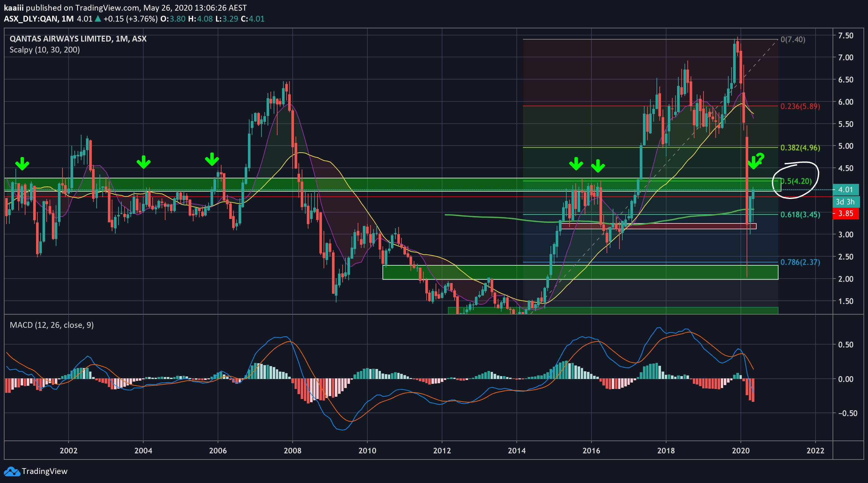
Task: Click the C:4.01 close value
Action: (x=253, y=19)
